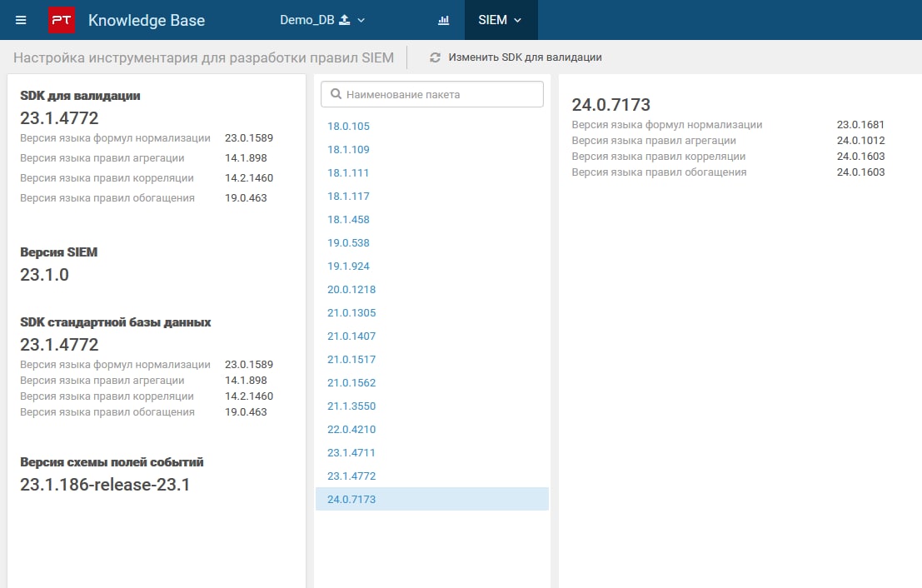The image size is (922, 588).
Task: Select package 18.0.105
Action: pyautogui.click(x=349, y=127)
